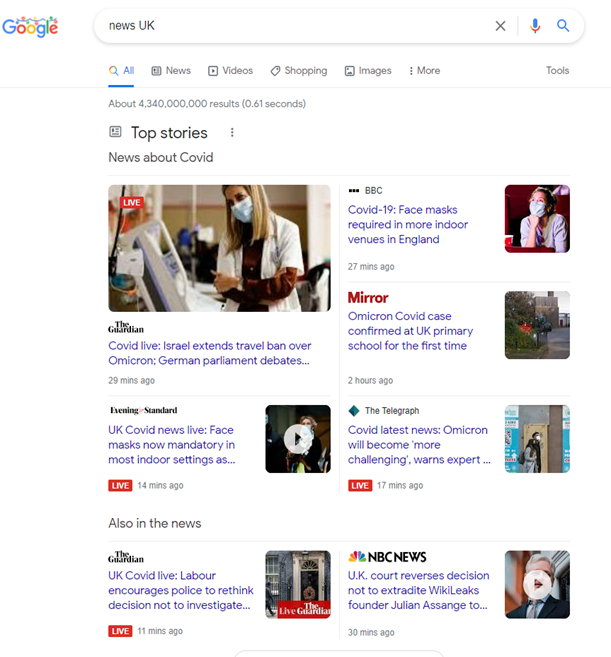Switch to the Videos tab
Viewport: 611px width, 657px height.
(230, 70)
